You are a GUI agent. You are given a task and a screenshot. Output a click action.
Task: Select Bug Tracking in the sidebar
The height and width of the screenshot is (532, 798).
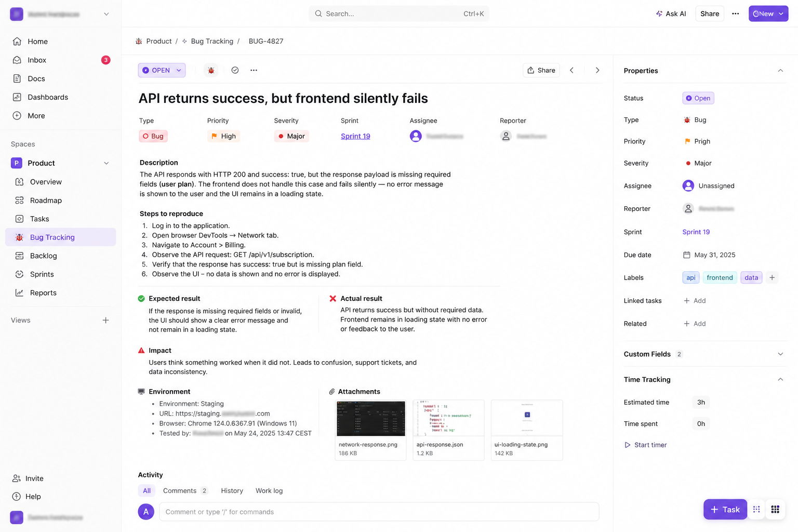click(x=60, y=237)
